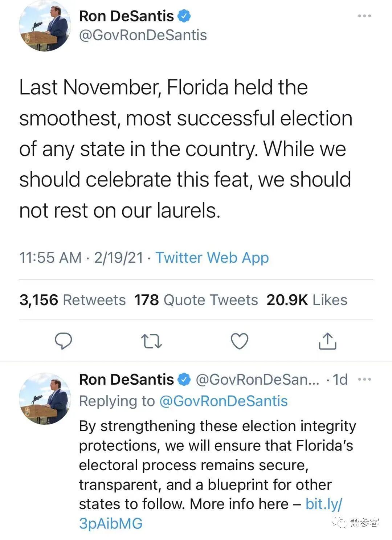Like the tweet with heart icon
The width and height of the screenshot is (392, 540).
coord(240,341)
